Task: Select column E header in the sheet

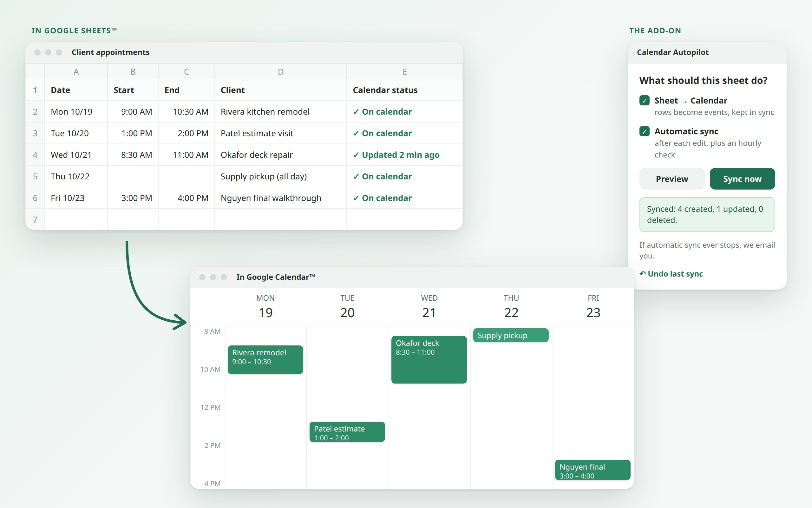Action: [x=405, y=71]
